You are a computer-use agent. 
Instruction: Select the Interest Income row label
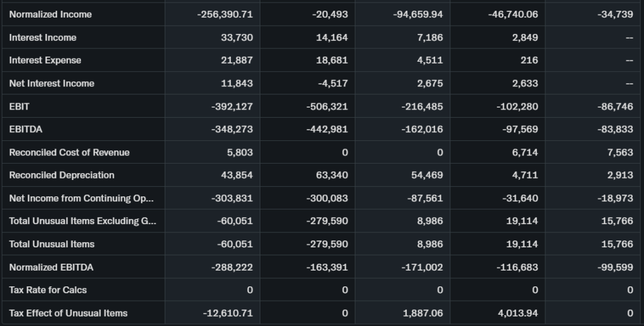coord(43,38)
